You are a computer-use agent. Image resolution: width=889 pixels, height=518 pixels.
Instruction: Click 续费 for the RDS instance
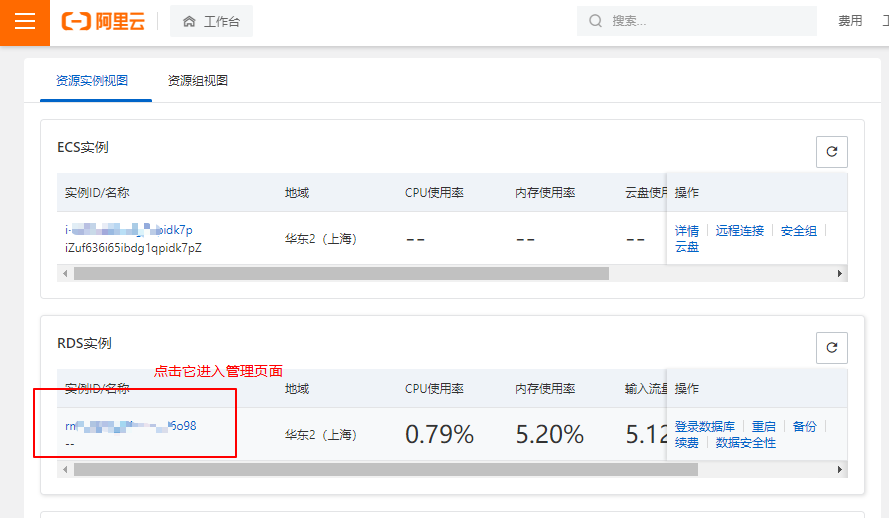(x=687, y=443)
